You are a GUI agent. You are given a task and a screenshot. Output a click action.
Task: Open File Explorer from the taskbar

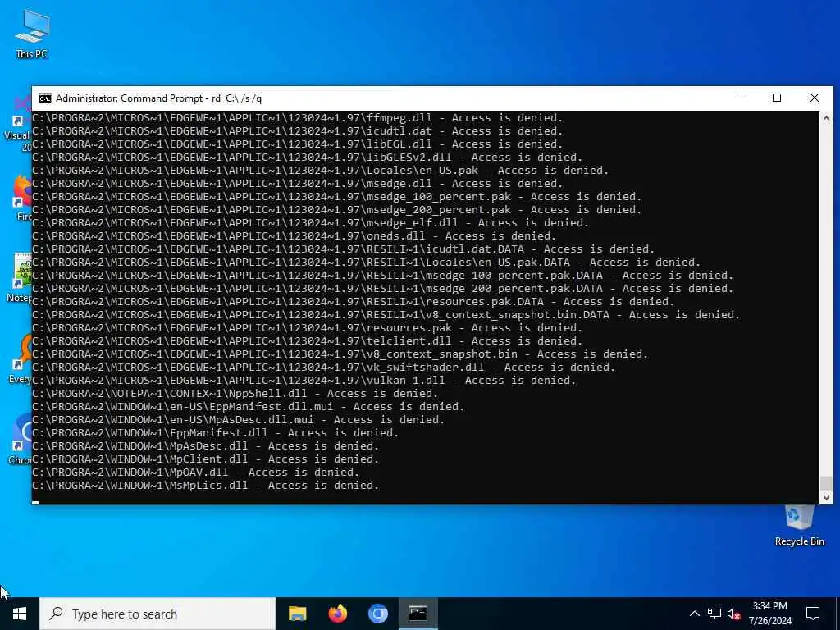coord(297,614)
